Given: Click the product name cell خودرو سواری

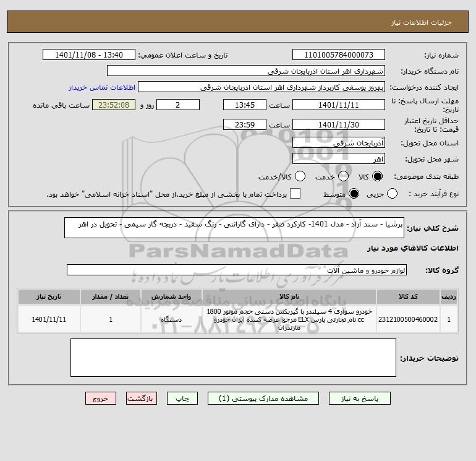Looking at the screenshot, I should point(289,319).
